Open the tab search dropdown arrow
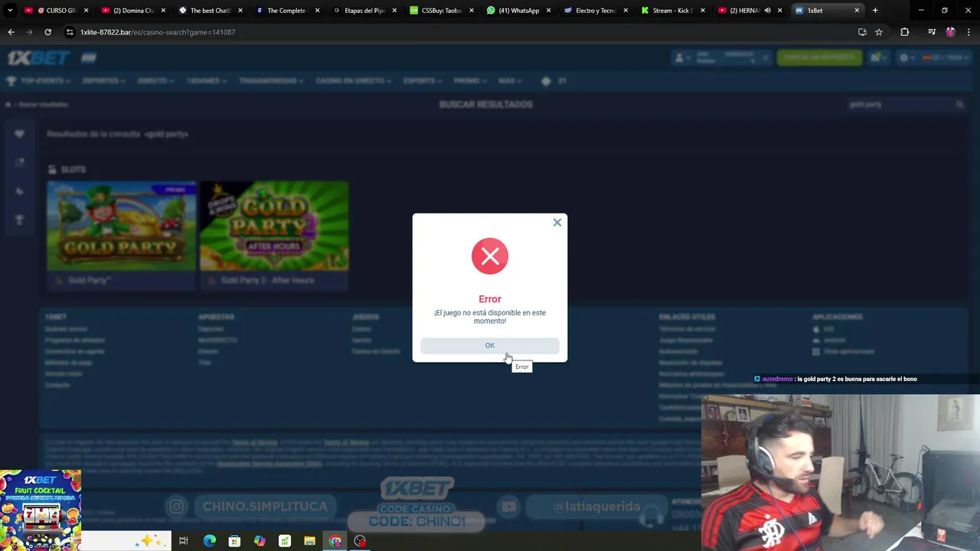Viewport: 980px width, 551px height. point(10,11)
